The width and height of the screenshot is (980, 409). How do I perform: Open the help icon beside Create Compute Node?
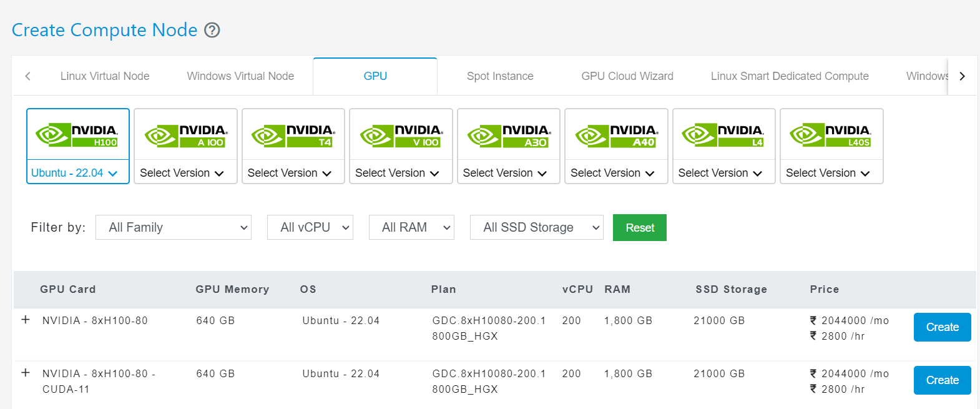pyautogui.click(x=212, y=30)
